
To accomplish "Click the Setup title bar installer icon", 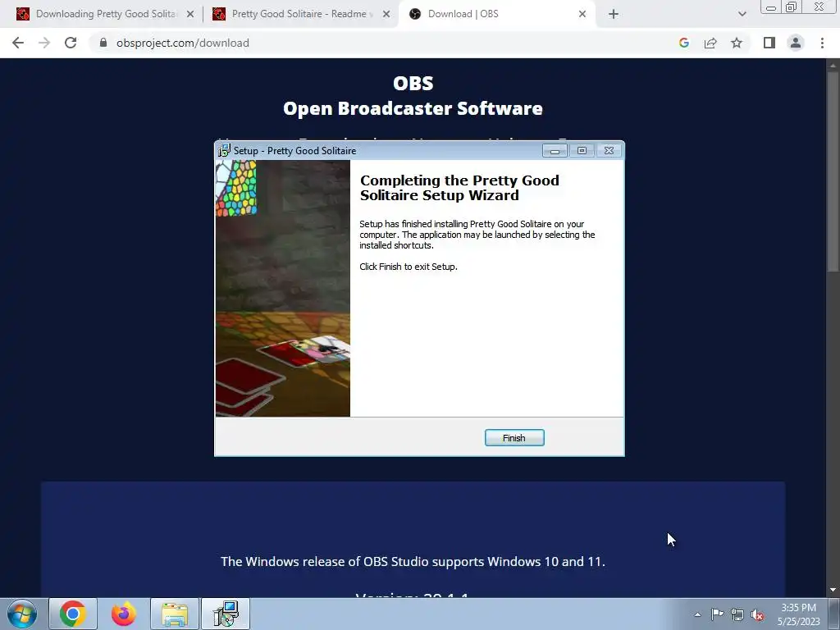I will (x=224, y=151).
